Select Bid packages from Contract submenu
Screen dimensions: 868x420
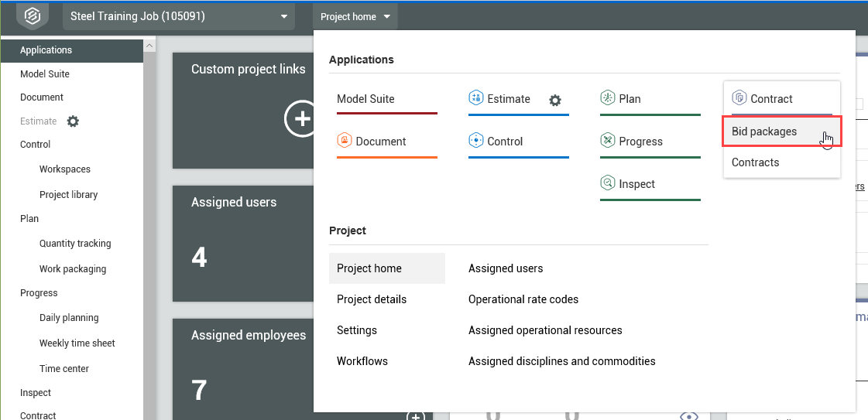pos(764,131)
